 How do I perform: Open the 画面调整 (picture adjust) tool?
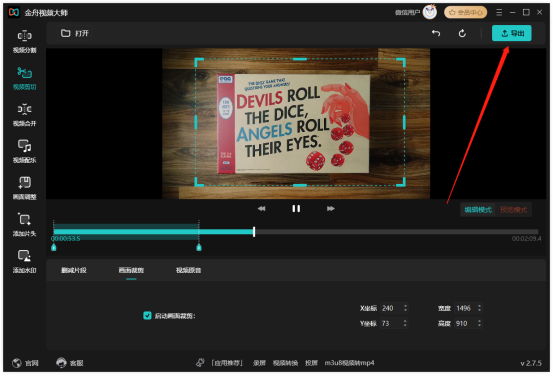click(24, 188)
